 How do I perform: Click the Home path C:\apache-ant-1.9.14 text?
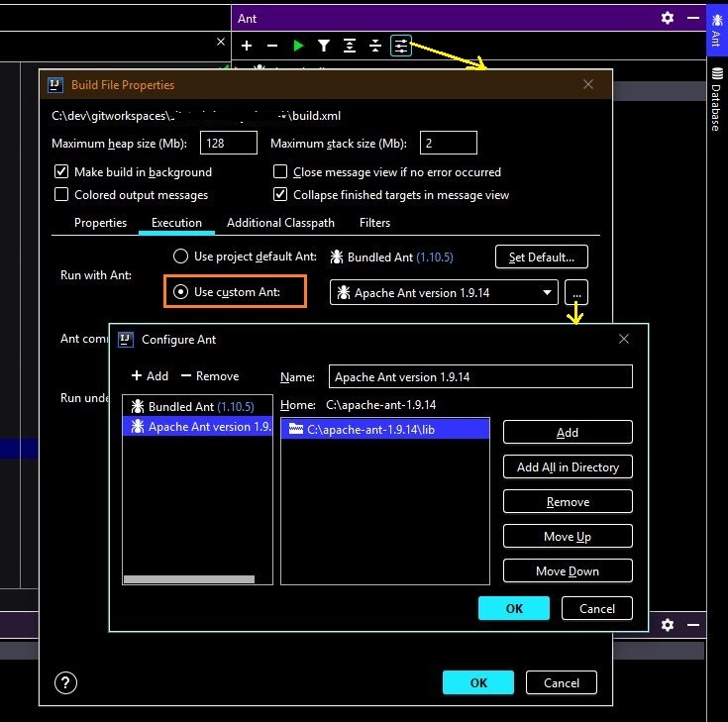tap(380, 405)
